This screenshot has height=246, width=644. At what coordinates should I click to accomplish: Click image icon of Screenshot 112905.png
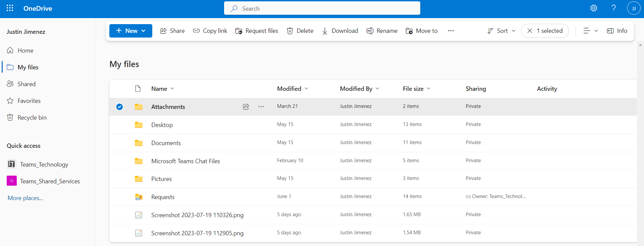coord(139,233)
